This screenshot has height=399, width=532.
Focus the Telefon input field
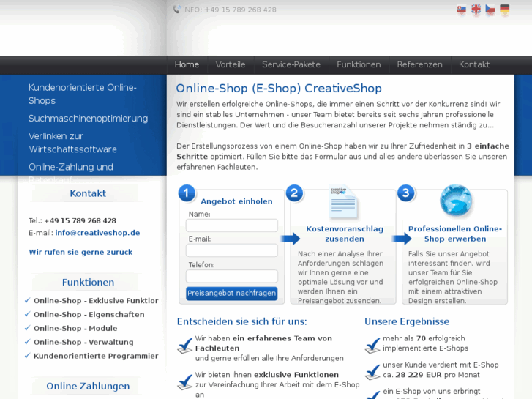coord(232,276)
